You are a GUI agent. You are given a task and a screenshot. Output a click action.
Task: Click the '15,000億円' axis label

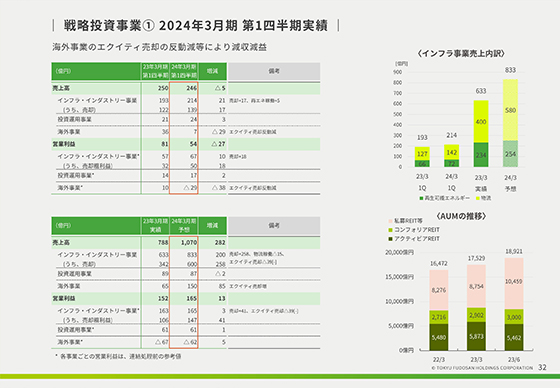point(399,277)
